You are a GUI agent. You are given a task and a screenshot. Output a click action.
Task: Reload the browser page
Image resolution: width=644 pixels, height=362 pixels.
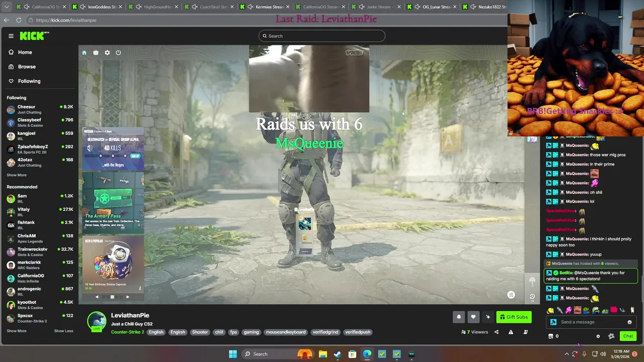tap(19, 20)
